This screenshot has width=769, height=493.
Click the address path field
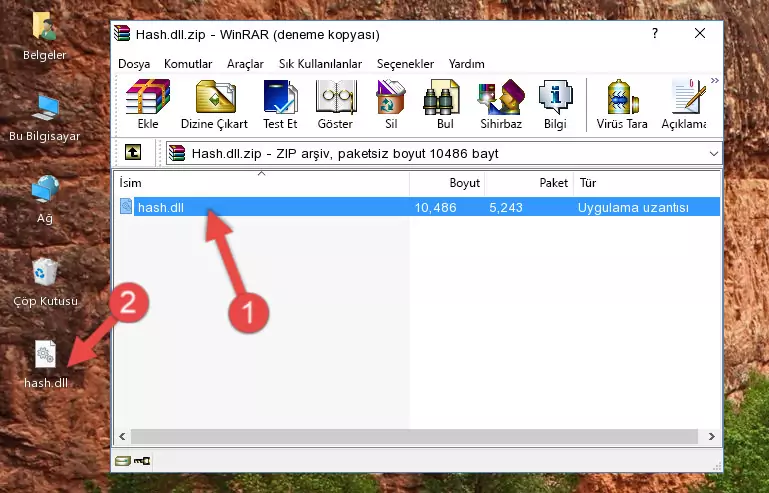(444, 154)
